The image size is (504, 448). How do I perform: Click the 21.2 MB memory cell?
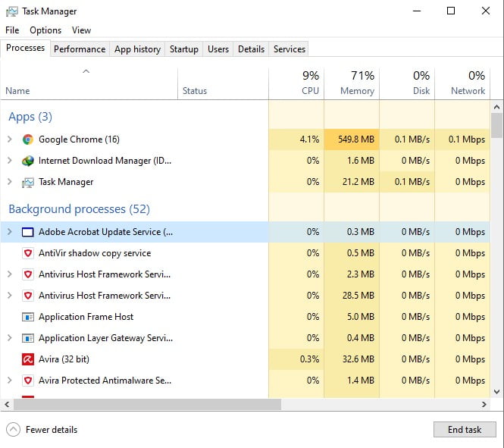(x=352, y=182)
